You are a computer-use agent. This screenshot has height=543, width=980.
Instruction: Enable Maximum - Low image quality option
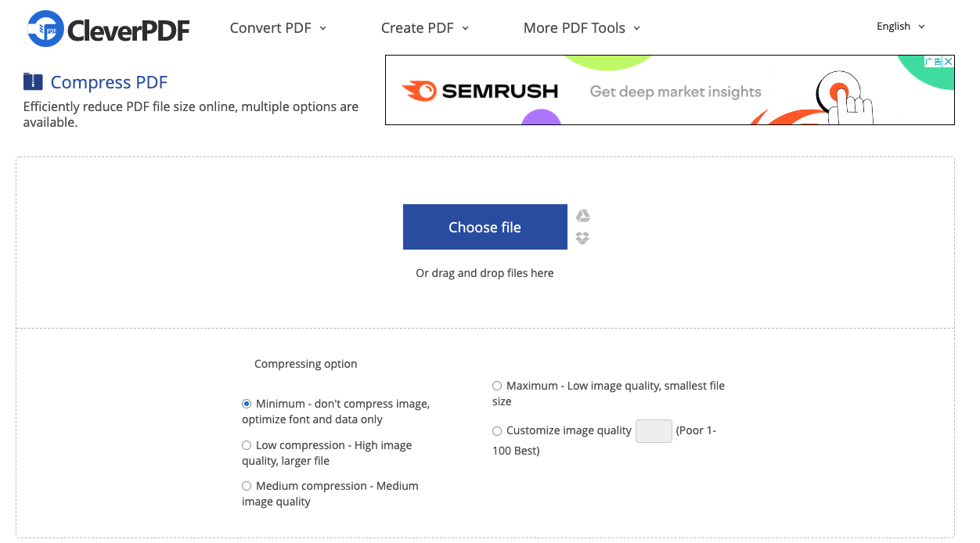497,385
